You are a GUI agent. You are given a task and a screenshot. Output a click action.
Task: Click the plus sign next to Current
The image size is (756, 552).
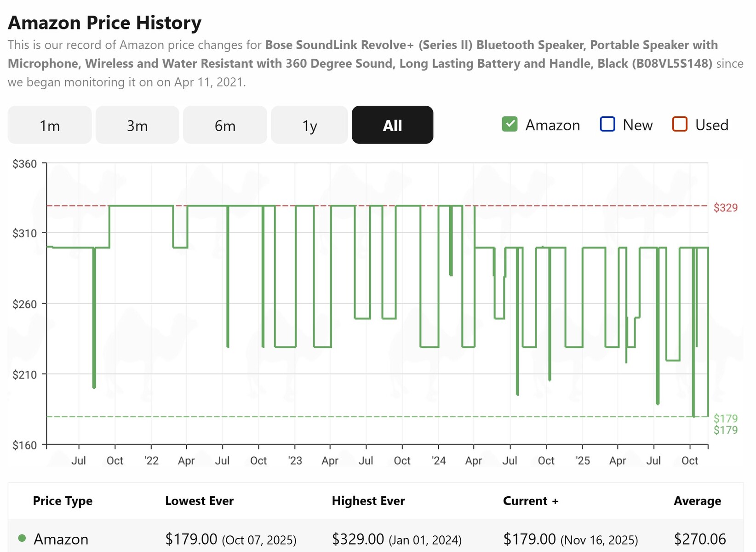(x=555, y=501)
